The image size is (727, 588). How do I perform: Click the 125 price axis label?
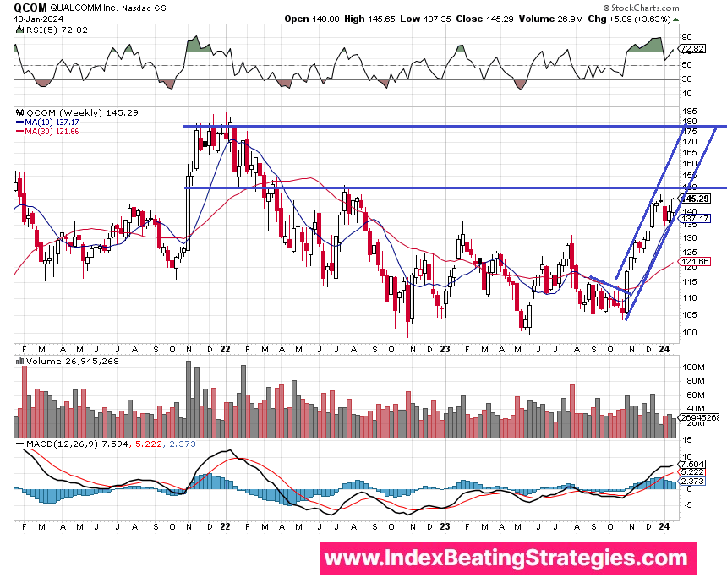pos(690,253)
